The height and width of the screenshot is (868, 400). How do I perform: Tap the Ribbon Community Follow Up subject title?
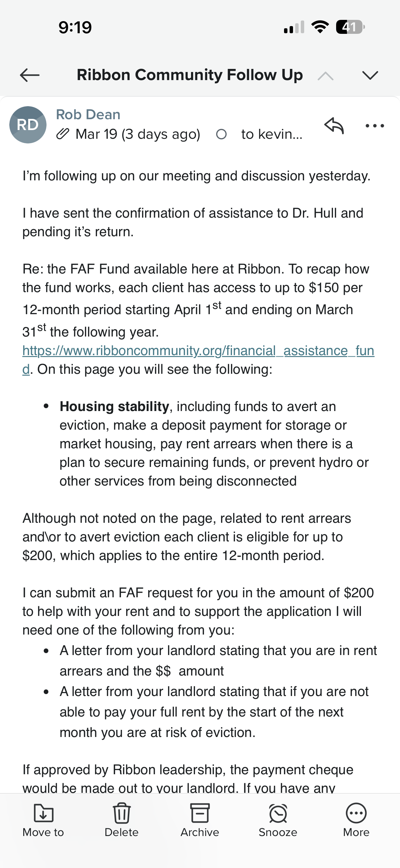pos(189,75)
